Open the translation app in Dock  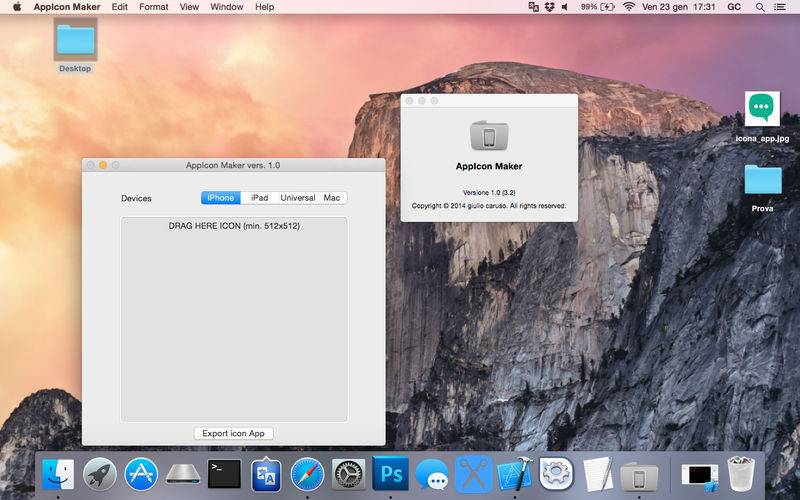tap(266, 475)
